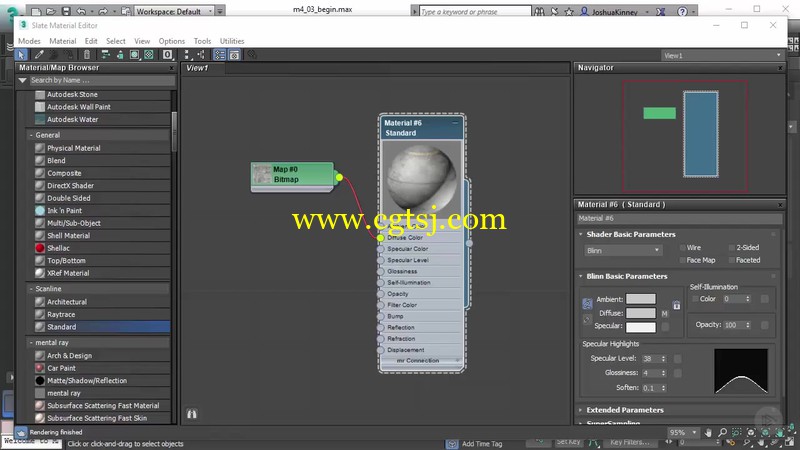Click Material ID Channel icon
800x450 pixels.
click(x=167, y=55)
